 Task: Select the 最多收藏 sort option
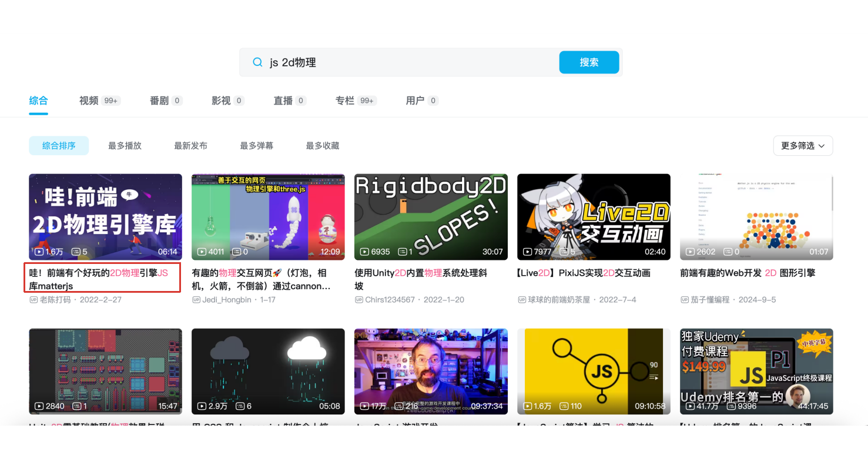[322, 146]
